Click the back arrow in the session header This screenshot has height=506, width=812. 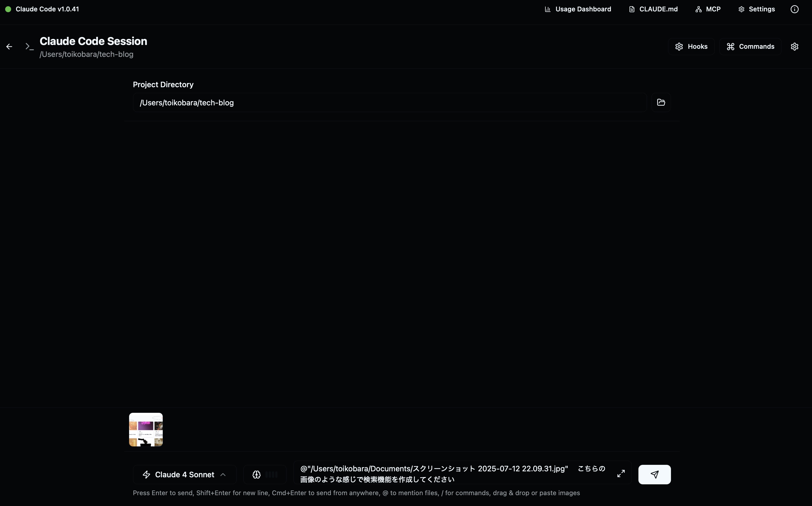click(x=9, y=46)
